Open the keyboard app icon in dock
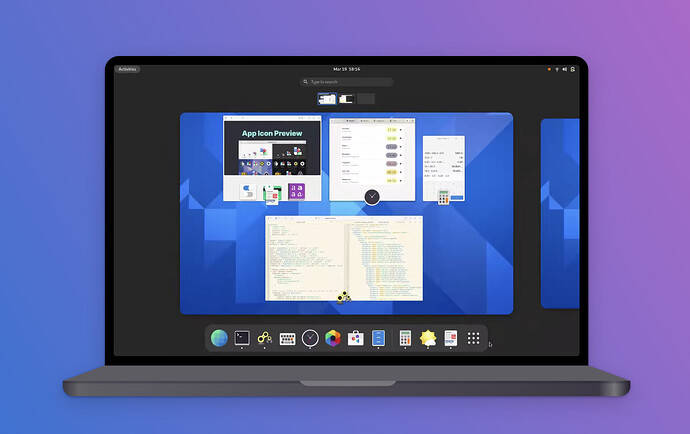This screenshot has width=690, height=434. point(288,338)
